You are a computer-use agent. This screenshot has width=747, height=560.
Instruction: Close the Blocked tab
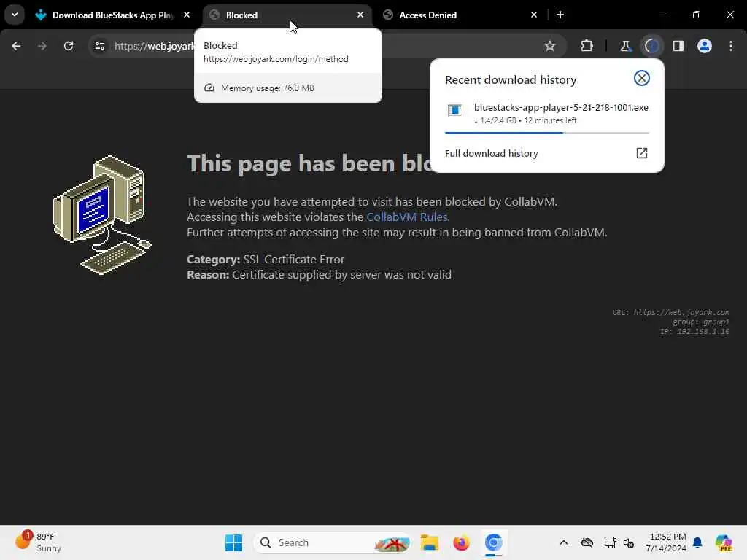360,15
